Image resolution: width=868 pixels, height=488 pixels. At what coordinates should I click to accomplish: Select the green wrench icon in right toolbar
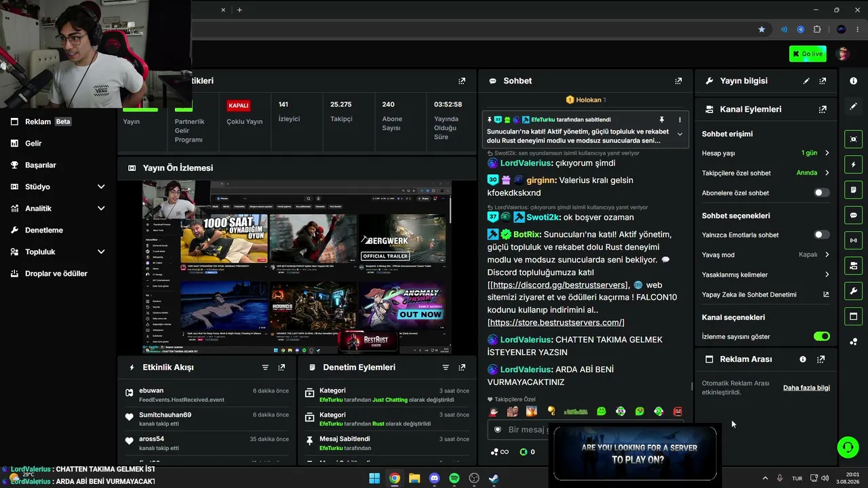coord(853,291)
